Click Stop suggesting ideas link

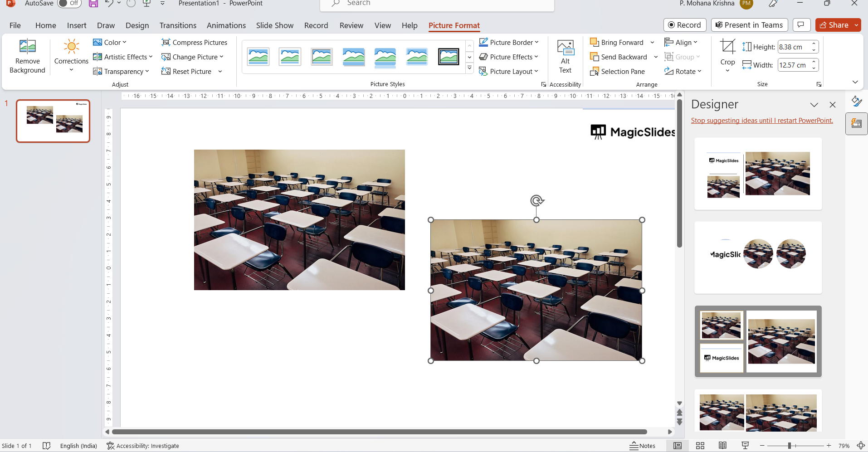click(762, 121)
